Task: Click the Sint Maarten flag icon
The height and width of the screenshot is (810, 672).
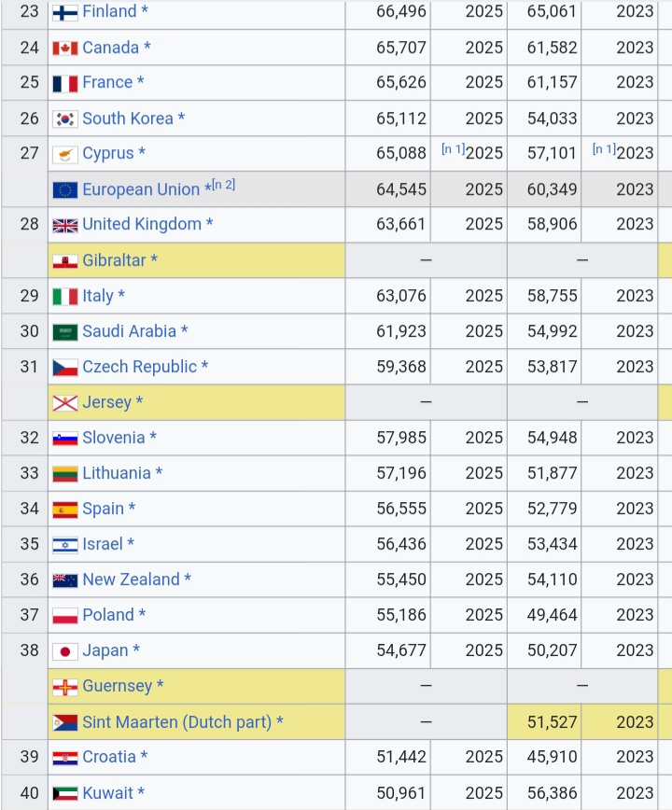Action: 65,722
